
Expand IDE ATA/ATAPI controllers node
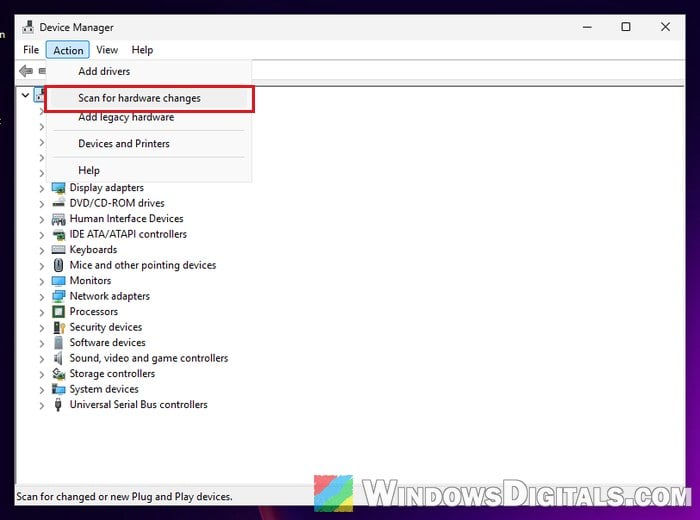42,235
